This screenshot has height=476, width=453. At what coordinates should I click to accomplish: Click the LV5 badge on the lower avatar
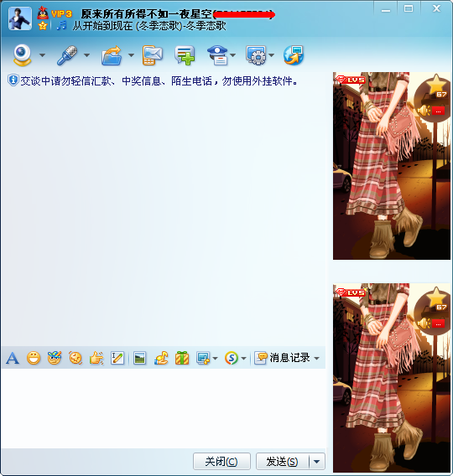[351, 292]
